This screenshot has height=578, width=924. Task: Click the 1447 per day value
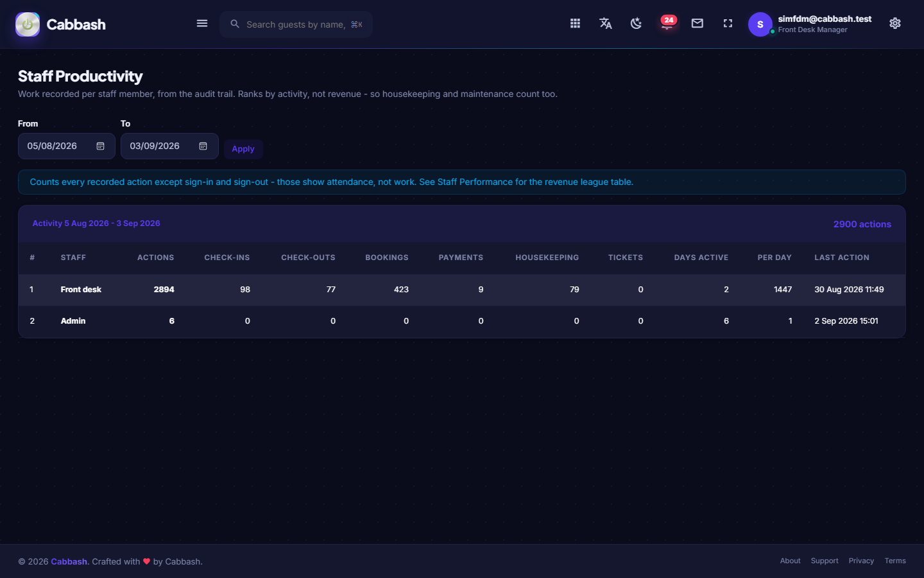[783, 290]
